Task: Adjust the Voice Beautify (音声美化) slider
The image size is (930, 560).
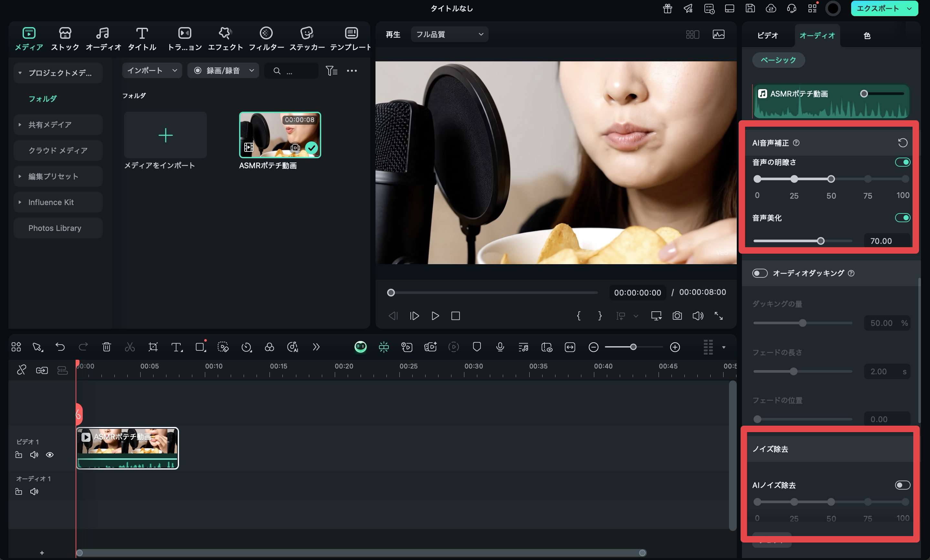Action: click(x=820, y=241)
